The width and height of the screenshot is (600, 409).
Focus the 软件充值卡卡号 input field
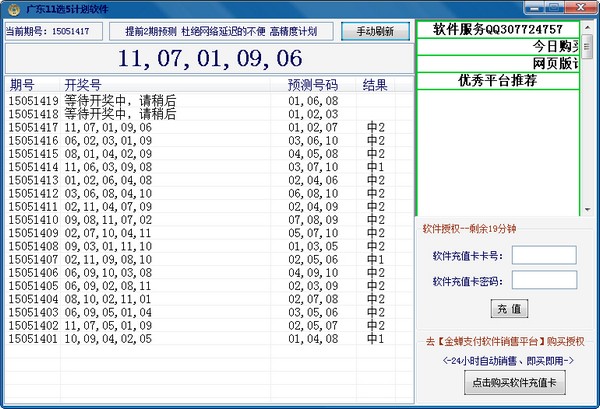544,255
